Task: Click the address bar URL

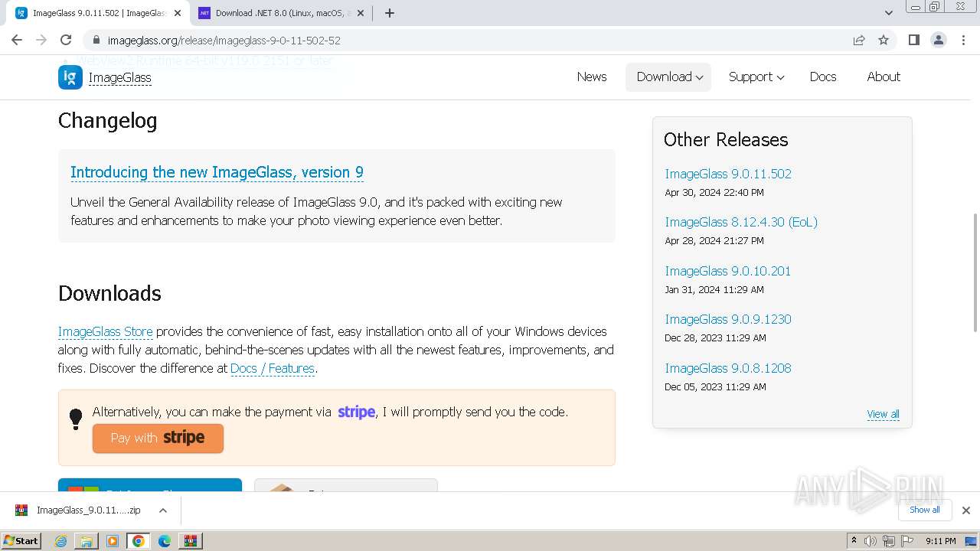Action: (x=224, y=40)
